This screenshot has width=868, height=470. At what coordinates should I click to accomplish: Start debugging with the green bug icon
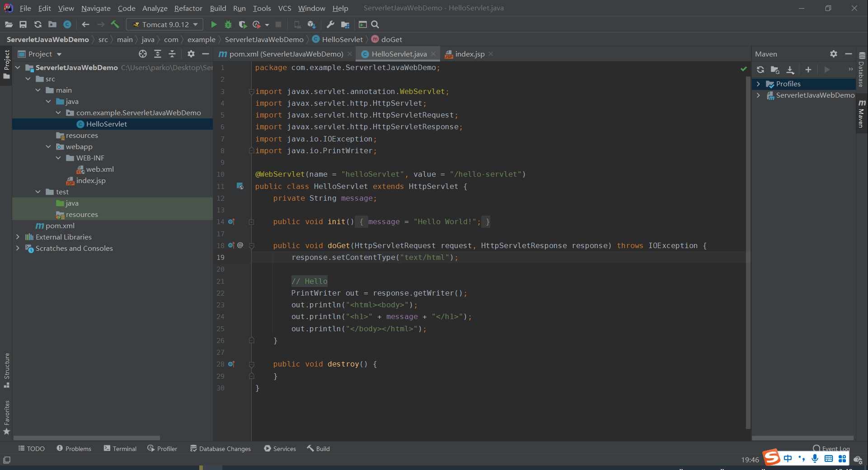pyautogui.click(x=228, y=24)
